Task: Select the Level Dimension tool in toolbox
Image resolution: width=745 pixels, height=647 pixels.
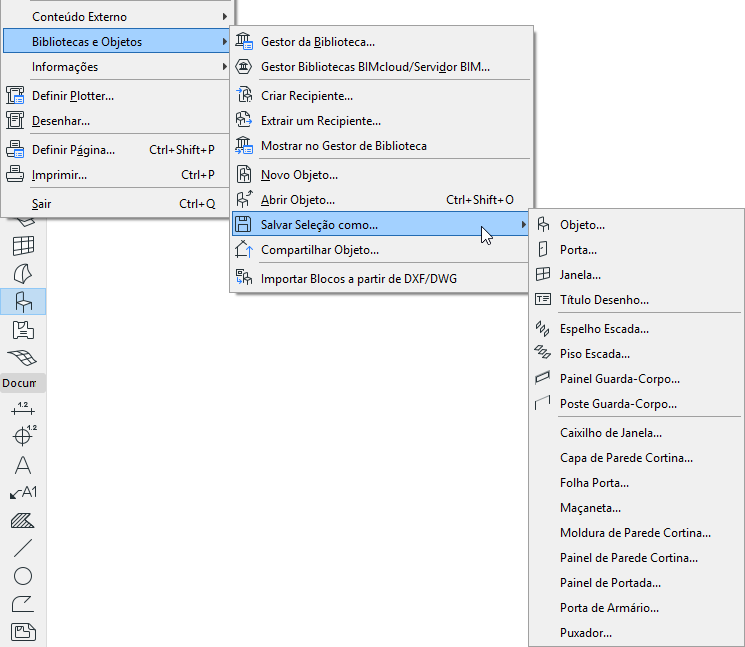Action: [x=23, y=435]
